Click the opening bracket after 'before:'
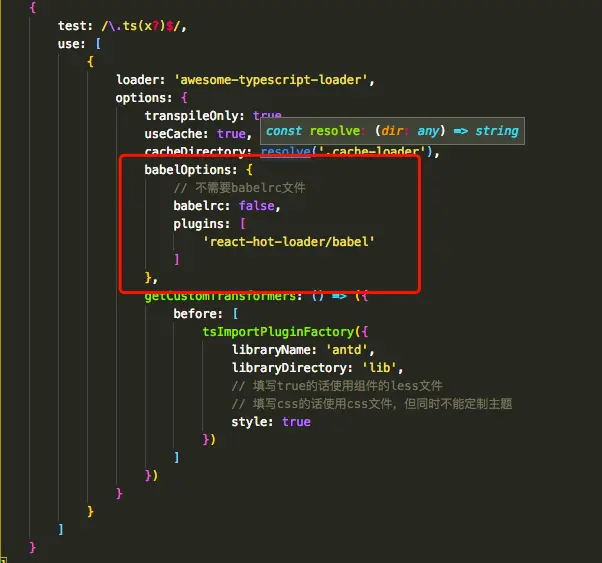 tap(235, 314)
